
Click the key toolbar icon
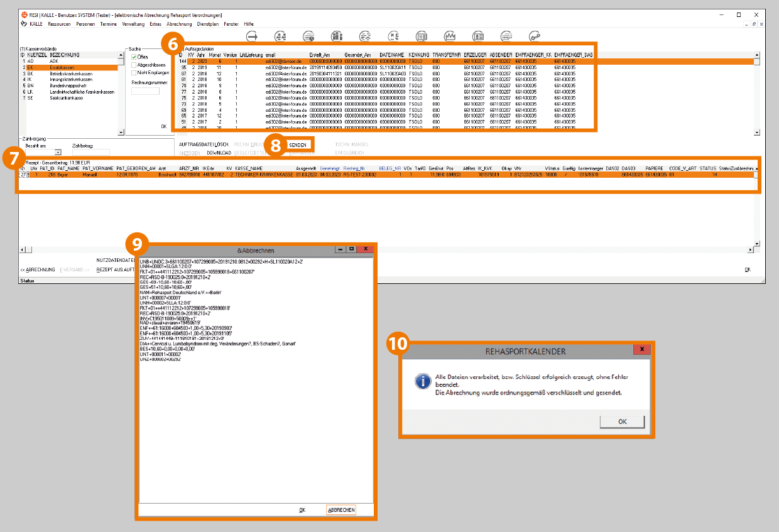pyautogui.click(x=534, y=36)
